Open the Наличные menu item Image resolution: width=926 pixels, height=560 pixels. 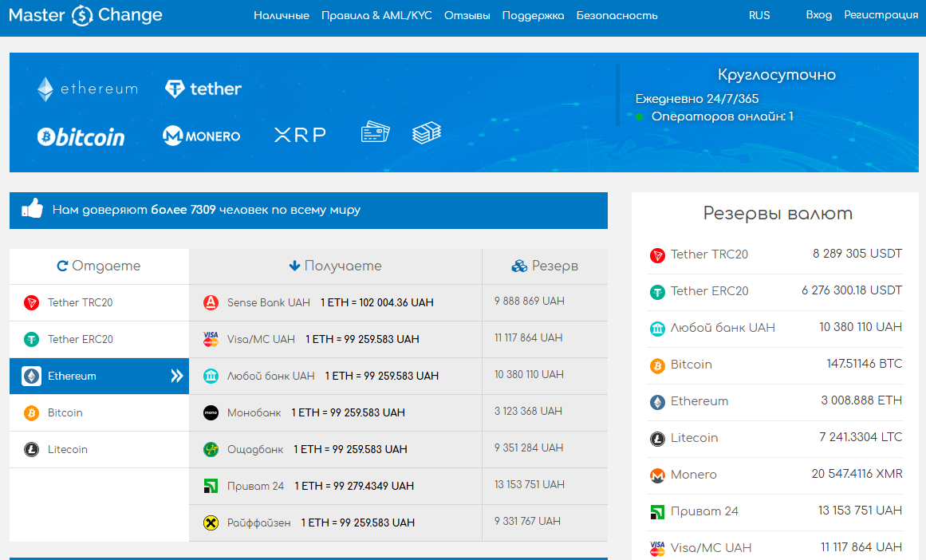282,16
